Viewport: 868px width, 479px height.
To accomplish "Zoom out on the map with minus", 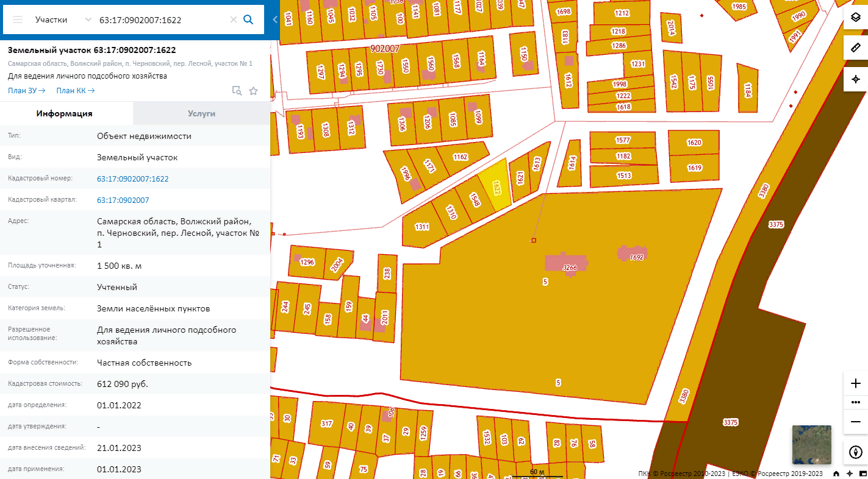I will [856, 422].
